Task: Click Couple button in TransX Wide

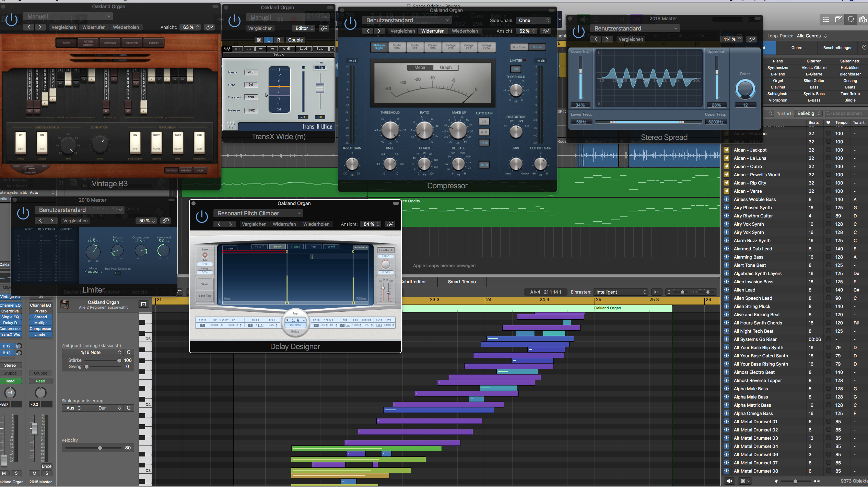Action: (x=295, y=40)
